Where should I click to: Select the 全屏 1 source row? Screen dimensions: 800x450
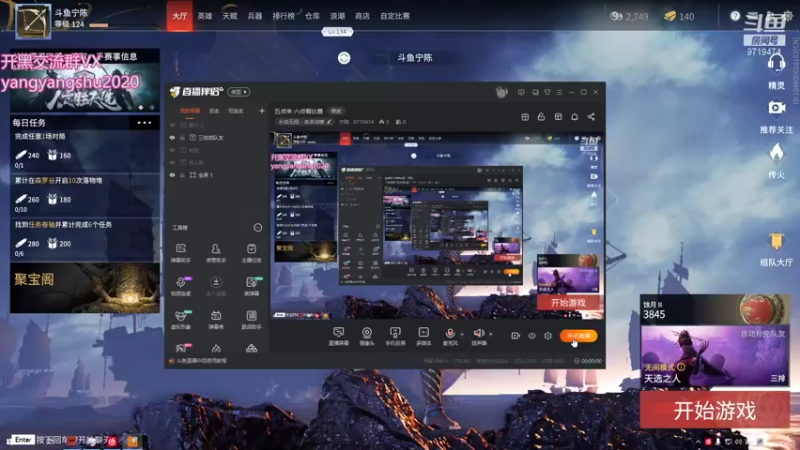coord(217,175)
